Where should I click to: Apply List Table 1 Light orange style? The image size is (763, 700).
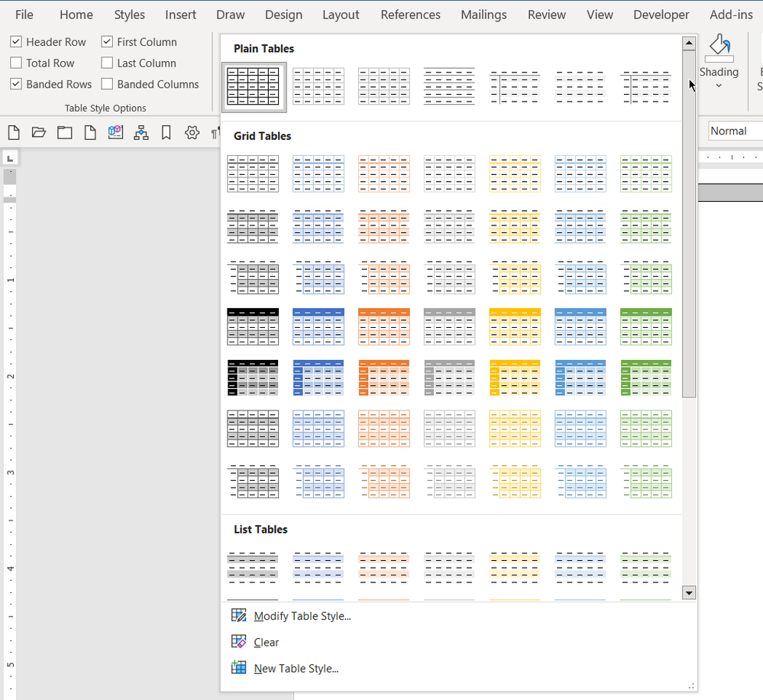pyautogui.click(x=384, y=568)
